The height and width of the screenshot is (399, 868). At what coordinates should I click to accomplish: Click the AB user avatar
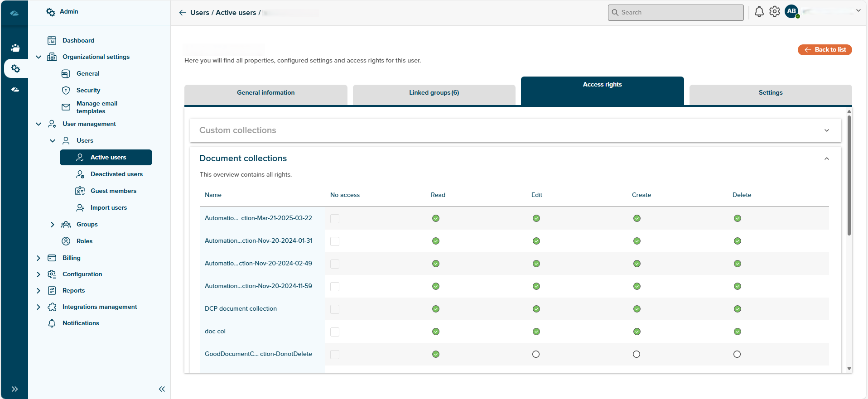[791, 11]
